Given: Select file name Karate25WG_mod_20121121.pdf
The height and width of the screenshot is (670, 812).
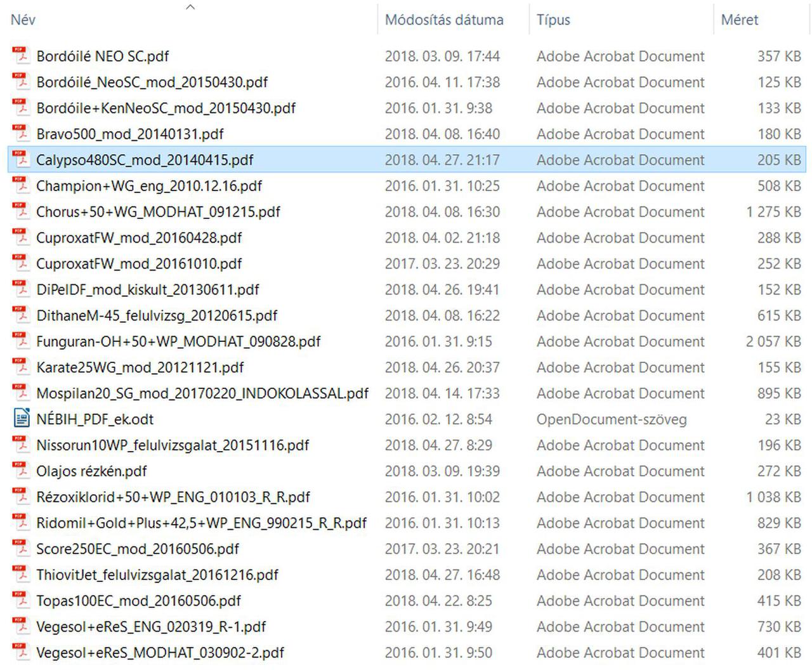Looking at the screenshot, I should pos(140,368).
